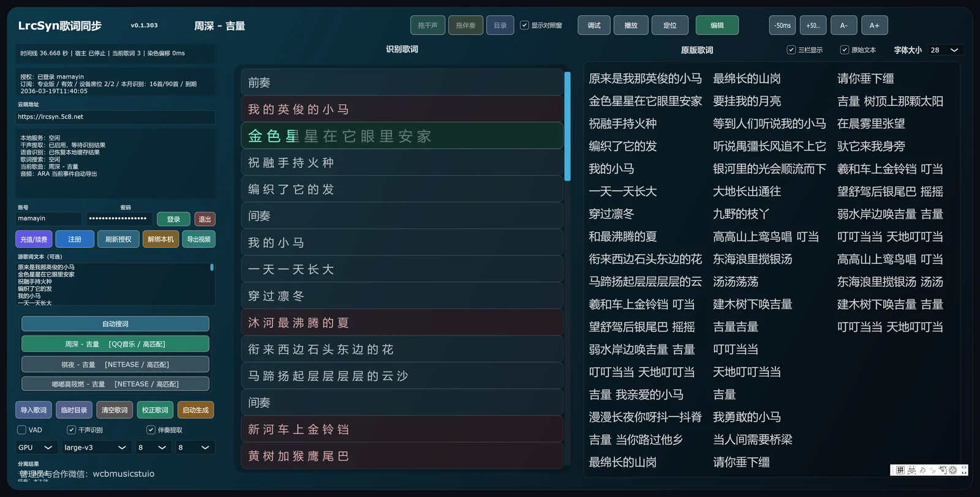Focus the 密码 password field

tap(119, 219)
